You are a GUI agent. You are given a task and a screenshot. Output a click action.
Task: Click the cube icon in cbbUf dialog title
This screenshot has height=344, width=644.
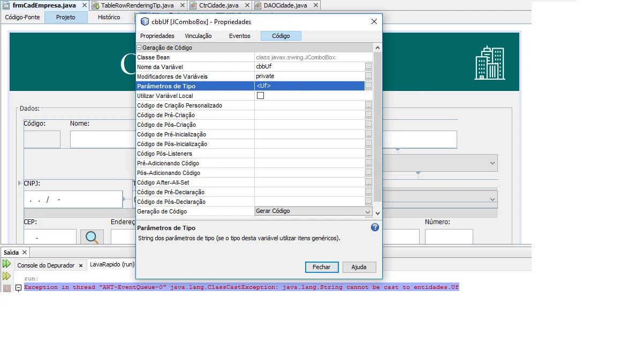144,22
